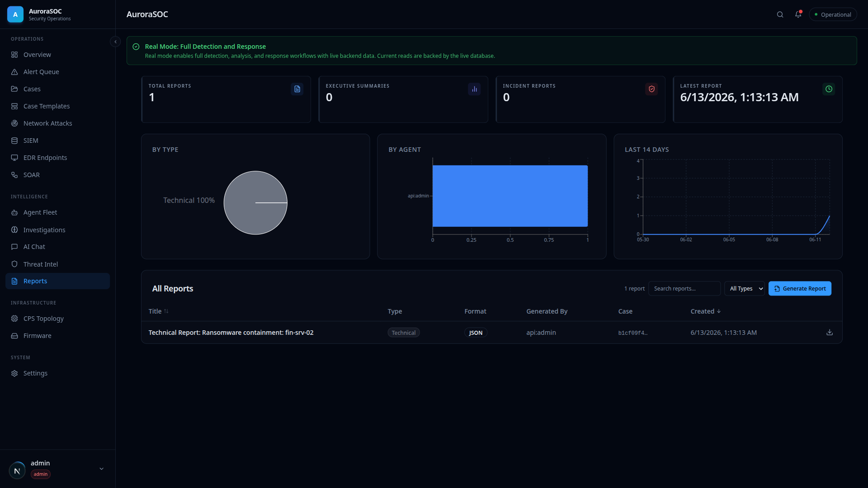Click the admin avatar at bottom left

pyautogui.click(x=17, y=470)
